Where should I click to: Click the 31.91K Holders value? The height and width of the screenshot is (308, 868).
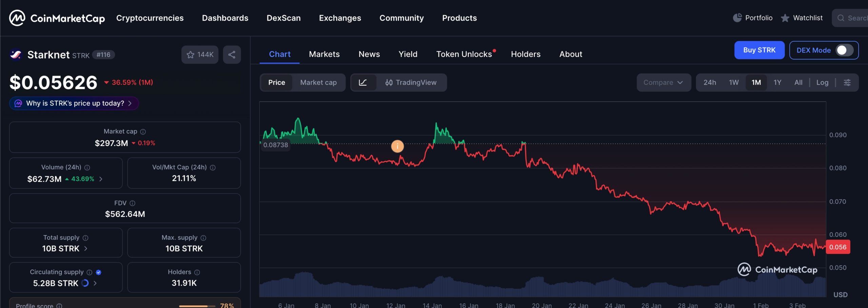point(184,283)
